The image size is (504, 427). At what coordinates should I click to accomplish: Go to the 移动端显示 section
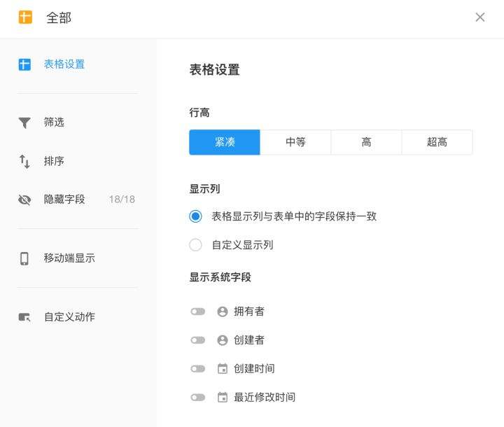click(69, 258)
